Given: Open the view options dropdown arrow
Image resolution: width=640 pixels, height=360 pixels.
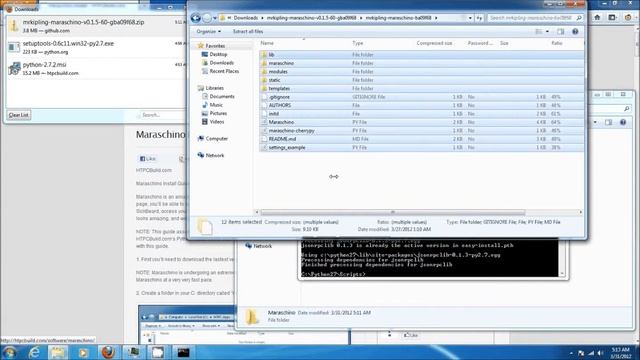Looking at the screenshot, I should click(547, 31).
